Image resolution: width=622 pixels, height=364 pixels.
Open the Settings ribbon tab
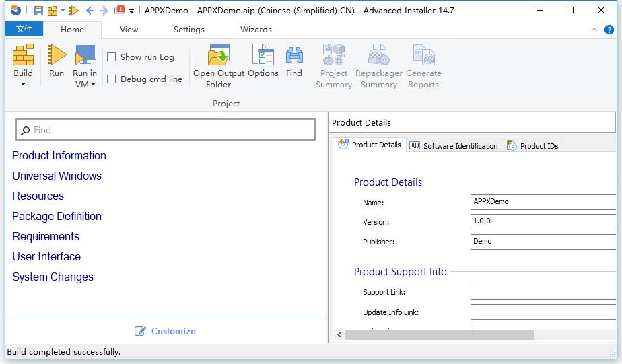pyautogui.click(x=188, y=30)
